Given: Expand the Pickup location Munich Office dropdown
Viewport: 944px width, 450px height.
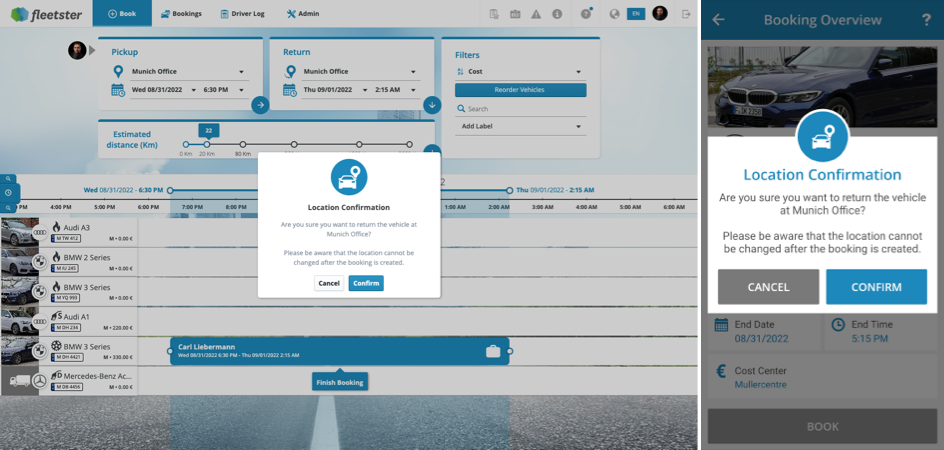Looking at the screenshot, I should (x=188, y=72).
